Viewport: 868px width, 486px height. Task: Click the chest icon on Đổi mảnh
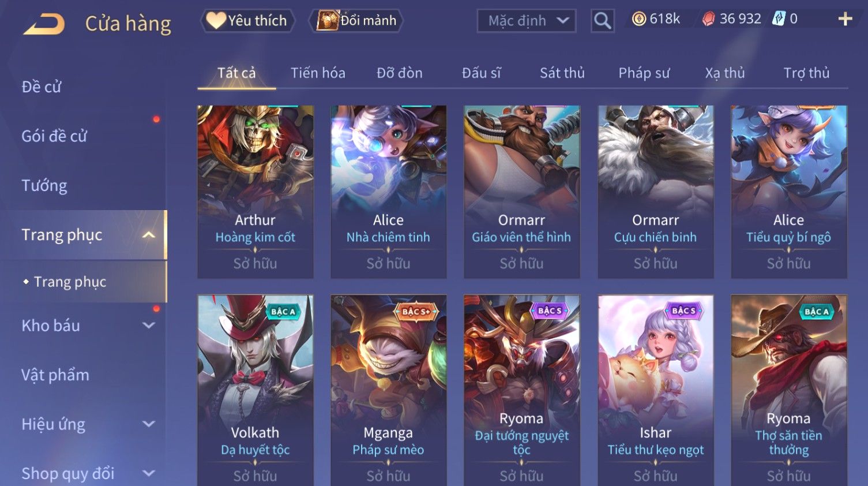point(328,21)
